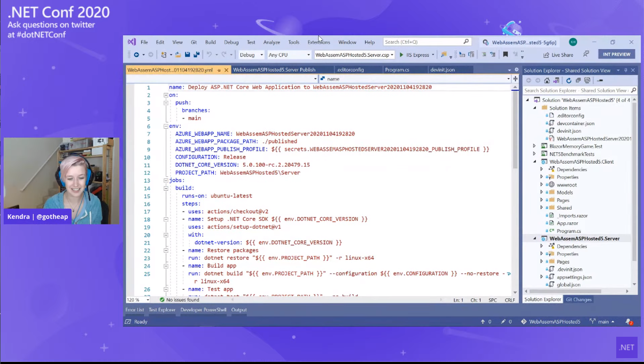Screen dimensions: 644x364
Task: Open the main branch selector in status bar
Action: (602, 322)
